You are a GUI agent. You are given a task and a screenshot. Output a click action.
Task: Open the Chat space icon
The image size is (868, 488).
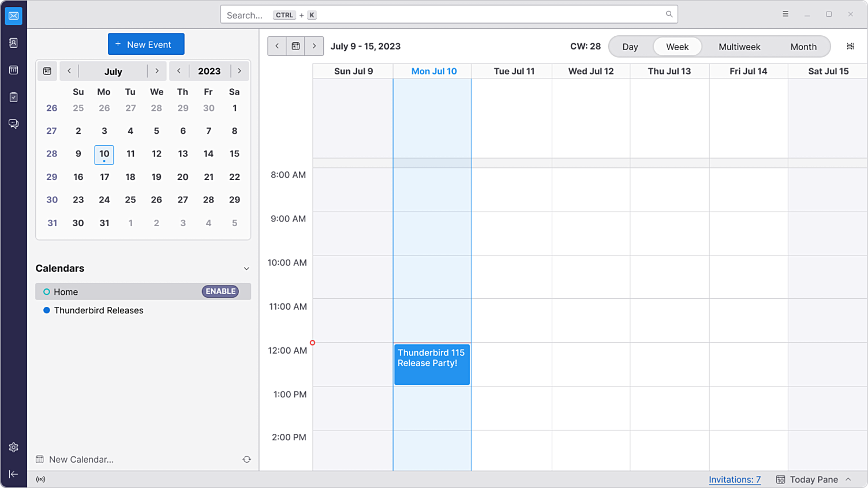(x=13, y=124)
